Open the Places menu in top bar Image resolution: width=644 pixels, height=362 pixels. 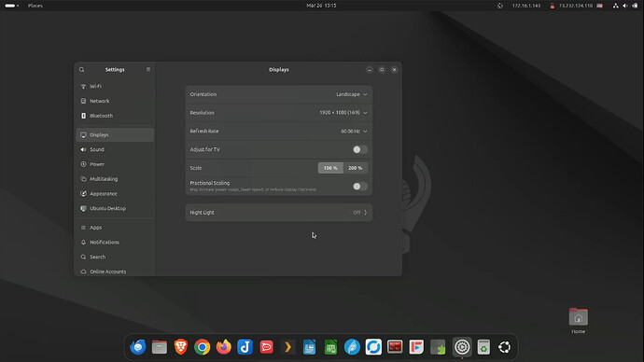35,6
